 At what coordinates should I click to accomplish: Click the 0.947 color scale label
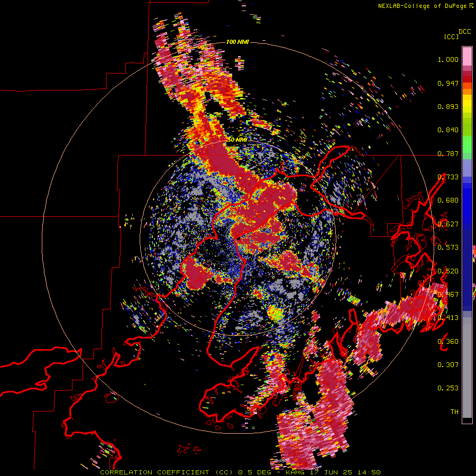tap(448, 83)
